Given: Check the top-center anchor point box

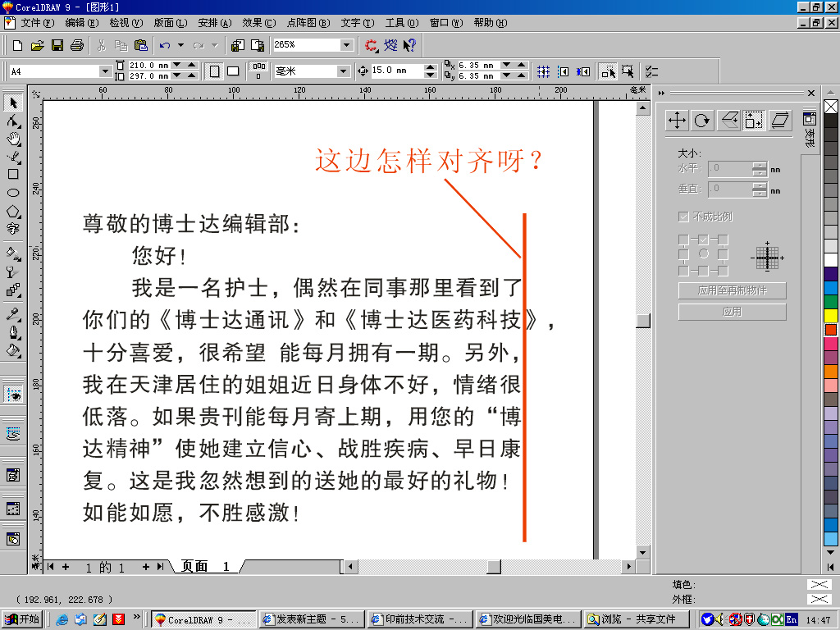Looking at the screenshot, I should pos(703,240).
